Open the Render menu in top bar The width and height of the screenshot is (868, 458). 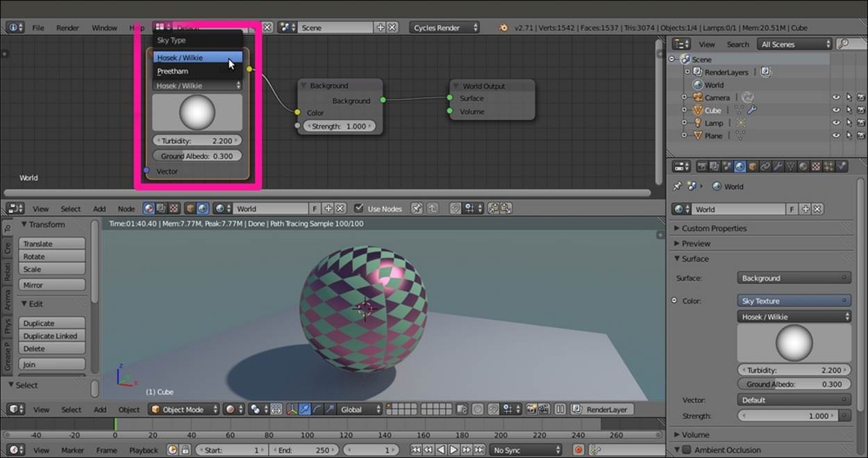[67, 28]
